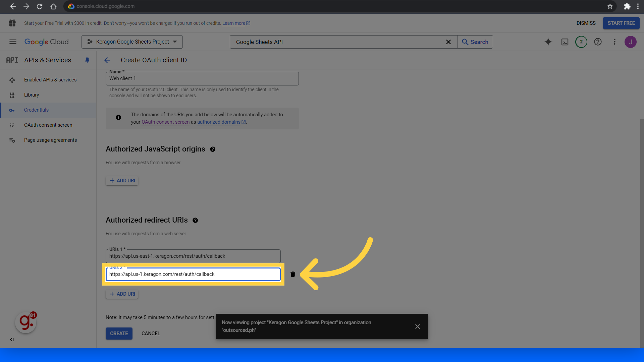Open the Learn more link

point(236,23)
